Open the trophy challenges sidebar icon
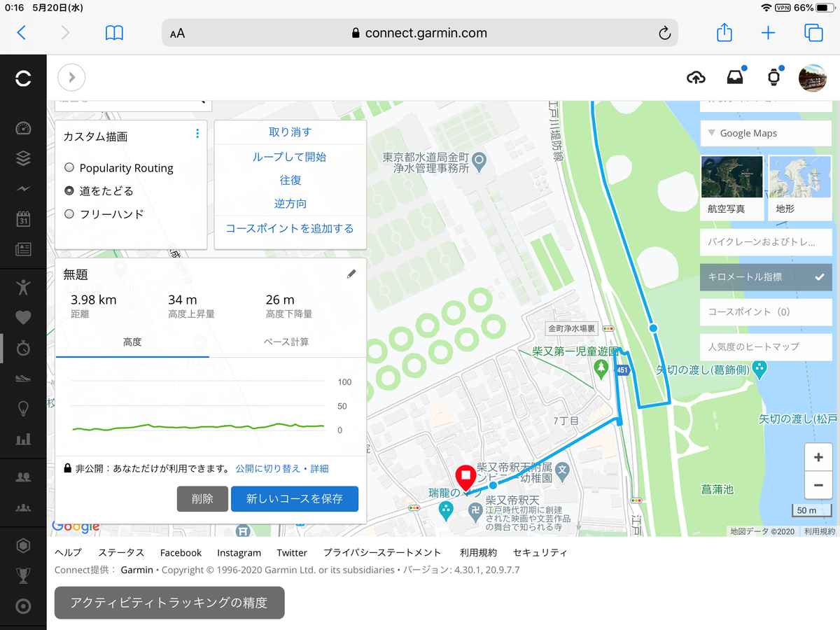This screenshot has height=630, width=840. [x=23, y=575]
